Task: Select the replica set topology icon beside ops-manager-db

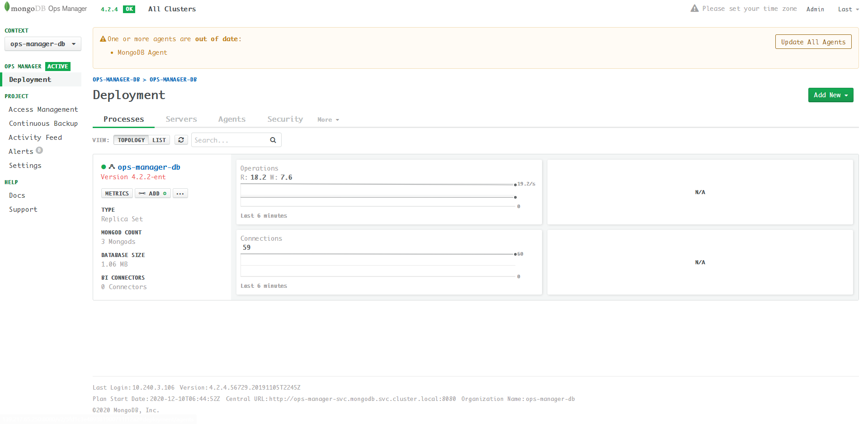Action: pyautogui.click(x=112, y=167)
